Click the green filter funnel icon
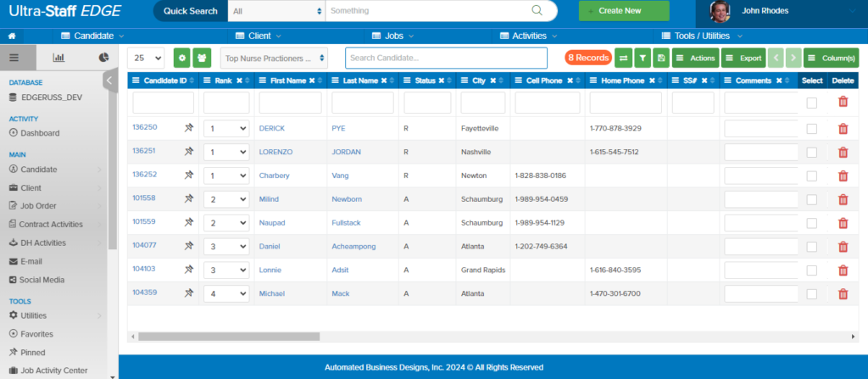This screenshot has height=379, width=868. point(643,58)
